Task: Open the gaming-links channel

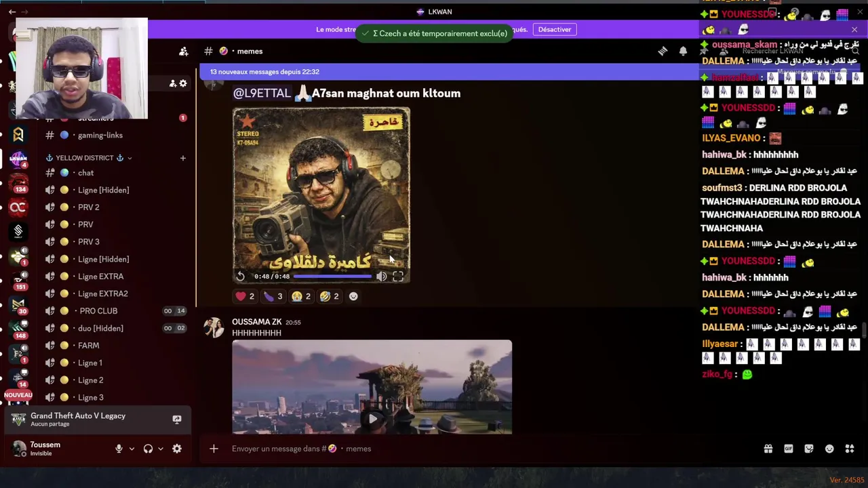Action: (x=100, y=135)
